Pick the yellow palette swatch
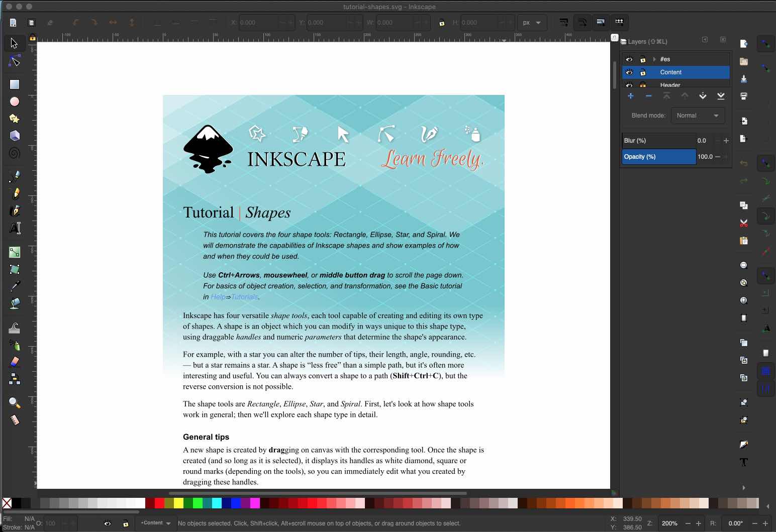This screenshot has width=776, height=532. click(x=178, y=503)
